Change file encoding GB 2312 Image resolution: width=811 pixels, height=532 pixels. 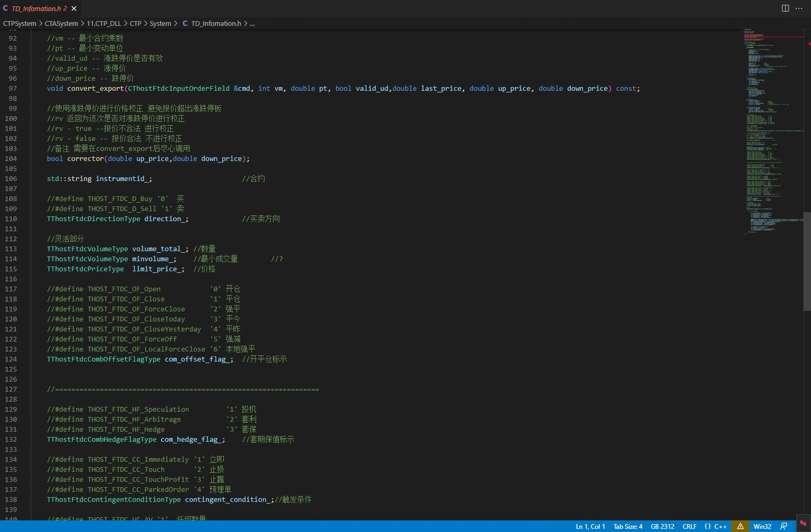(662, 526)
